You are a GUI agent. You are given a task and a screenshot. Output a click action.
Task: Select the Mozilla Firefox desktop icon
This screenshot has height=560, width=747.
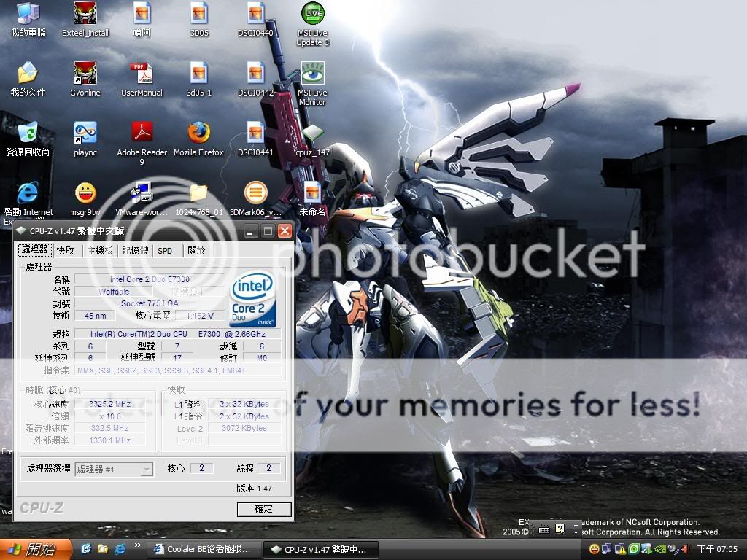click(x=199, y=139)
